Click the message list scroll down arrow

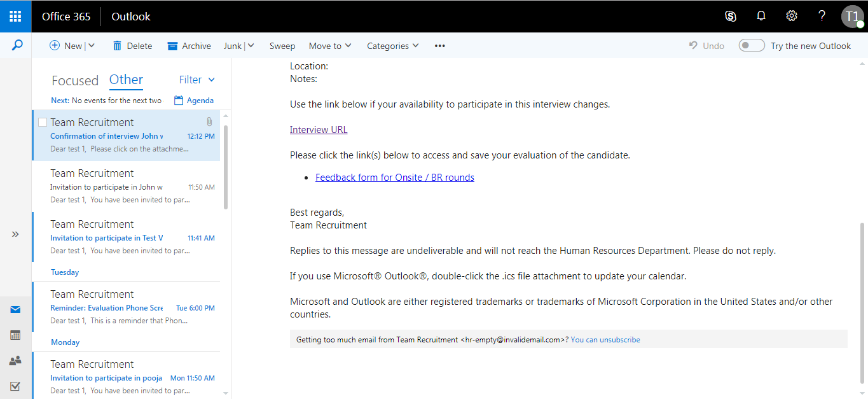[x=226, y=394]
